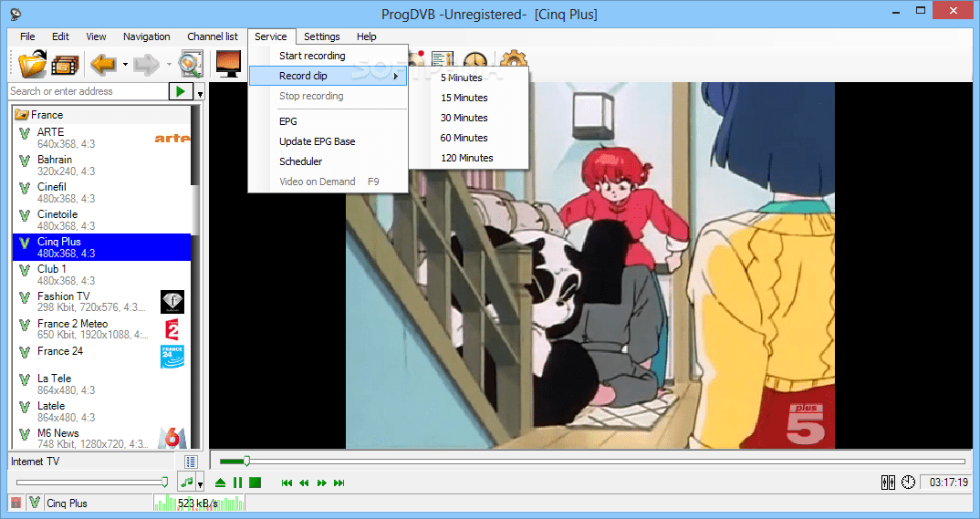This screenshot has height=519, width=980.
Task: Click the playback seek bar handle
Action: tap(247, 461)
